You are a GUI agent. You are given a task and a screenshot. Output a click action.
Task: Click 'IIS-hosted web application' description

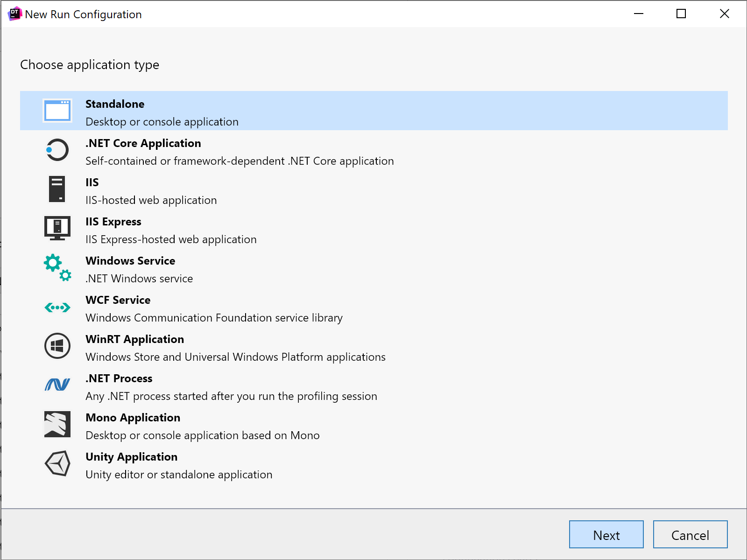[151, 200]
